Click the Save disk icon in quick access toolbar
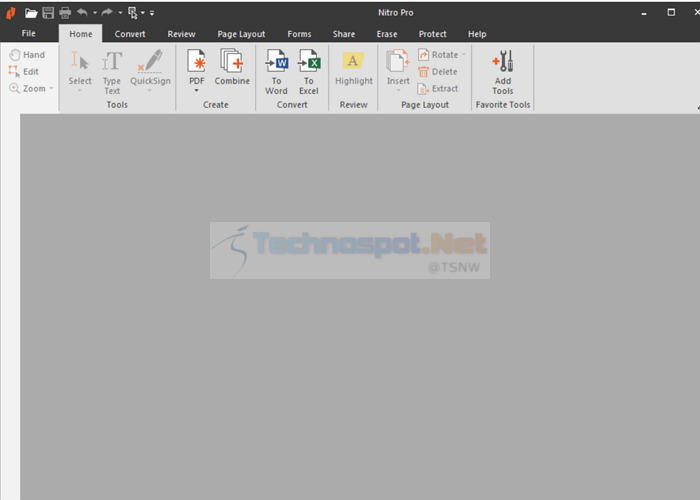Screen dimensions: 700x500 (48, 13)
